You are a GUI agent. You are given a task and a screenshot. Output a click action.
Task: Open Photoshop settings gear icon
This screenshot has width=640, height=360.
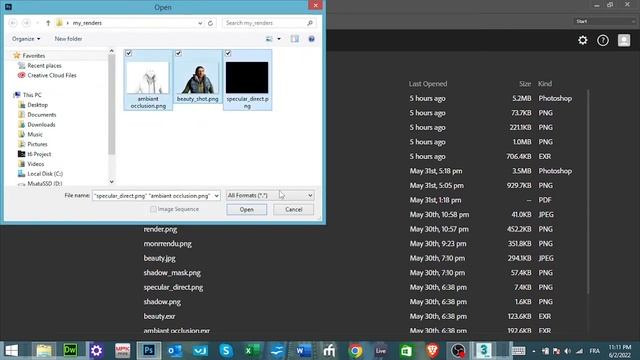click(x=582, y=40)
